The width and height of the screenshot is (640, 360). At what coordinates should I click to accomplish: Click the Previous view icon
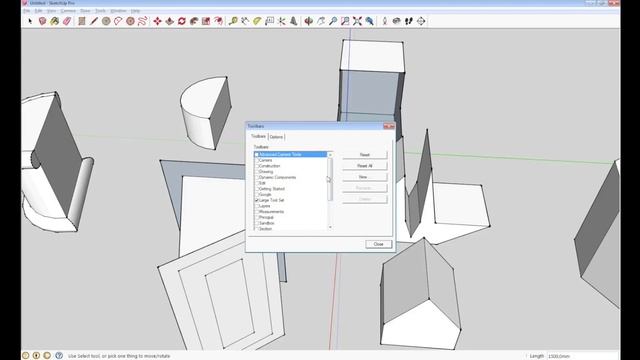[x=370, y=21]
